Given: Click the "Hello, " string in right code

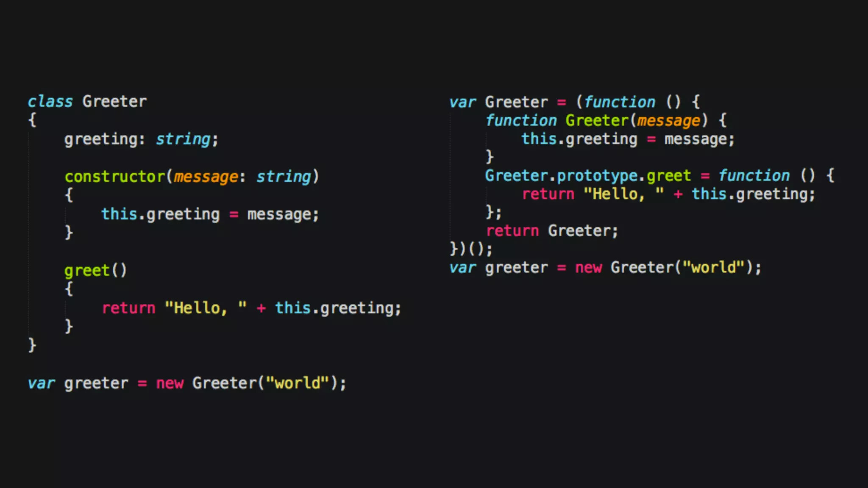Looking at the screenshot, I should (623, 194).
